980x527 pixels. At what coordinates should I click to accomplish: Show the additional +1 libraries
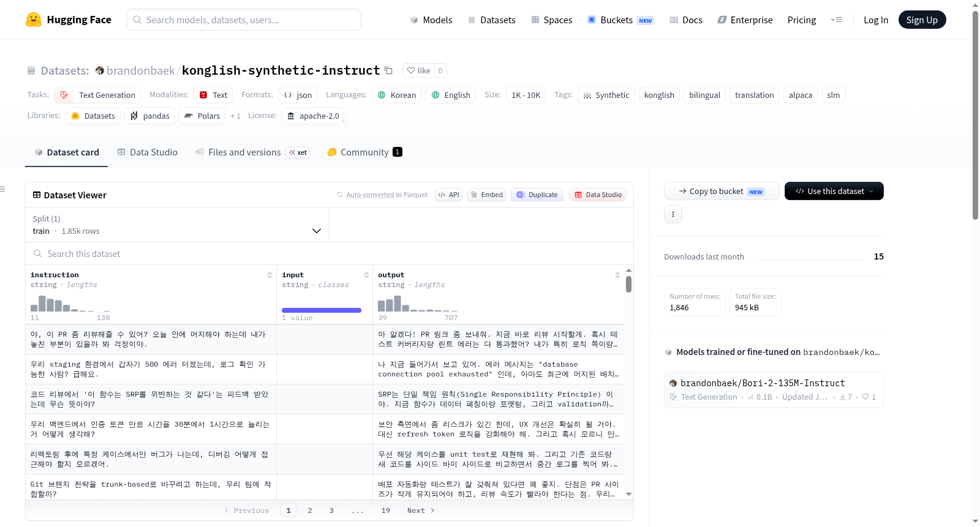click(x=235, y=116)
